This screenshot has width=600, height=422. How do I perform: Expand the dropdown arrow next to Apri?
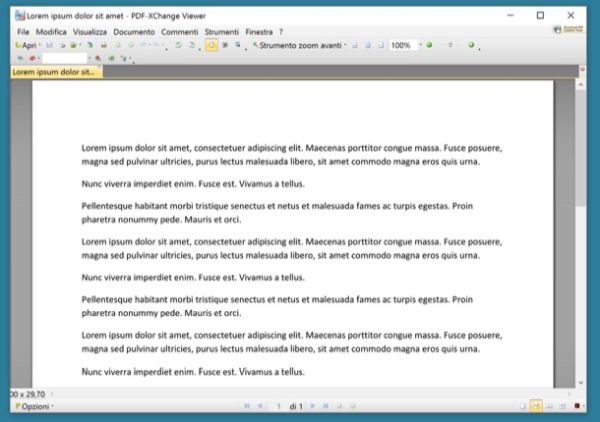pos(40,46)
